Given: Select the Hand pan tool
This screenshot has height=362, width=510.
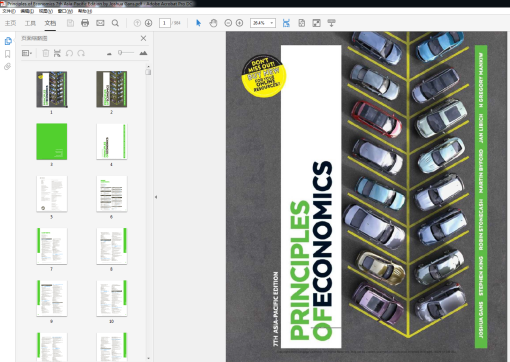Looking at the screenshot, I should coord(213,23).
